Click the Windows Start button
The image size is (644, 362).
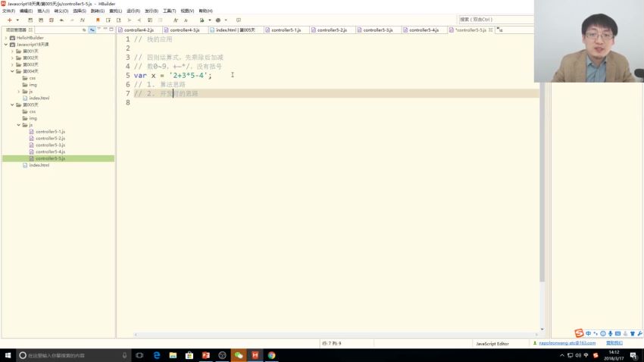(x=8, y=354)
